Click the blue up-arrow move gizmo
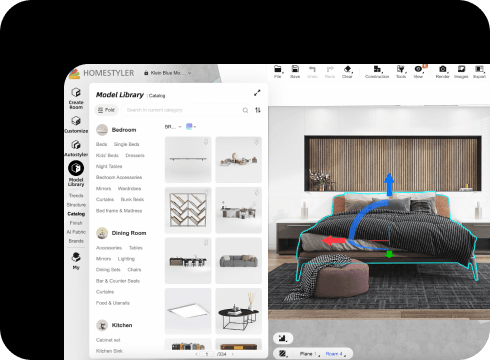 389,184
